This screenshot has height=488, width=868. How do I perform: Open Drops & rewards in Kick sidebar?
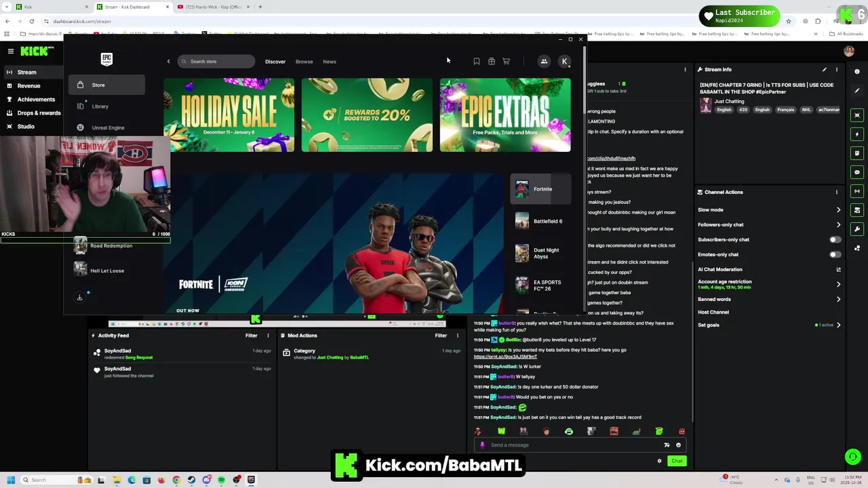pyautogui.click(x=39, y=113)
